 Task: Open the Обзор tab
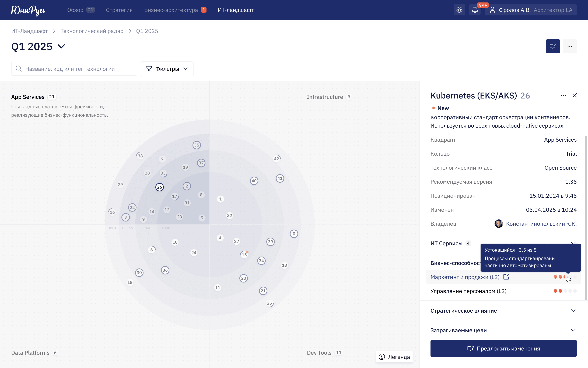pyautogui.click(x=81, y=10)
